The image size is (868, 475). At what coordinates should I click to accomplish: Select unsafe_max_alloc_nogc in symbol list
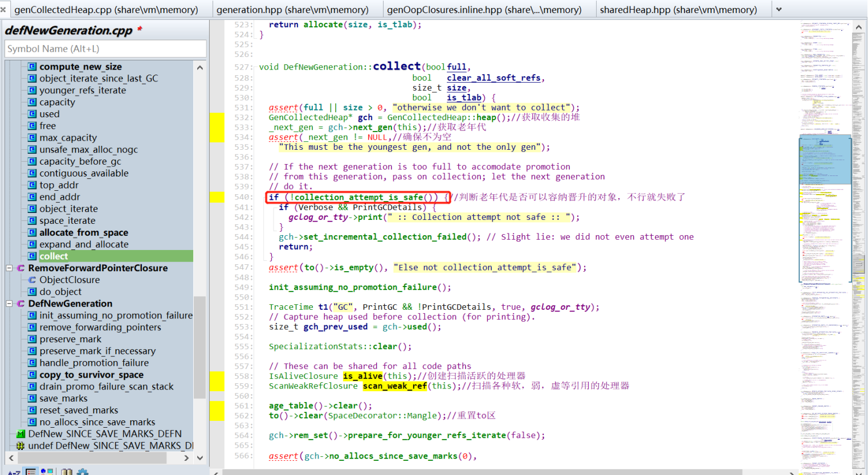pyautogui.click(x=88, y=150)
